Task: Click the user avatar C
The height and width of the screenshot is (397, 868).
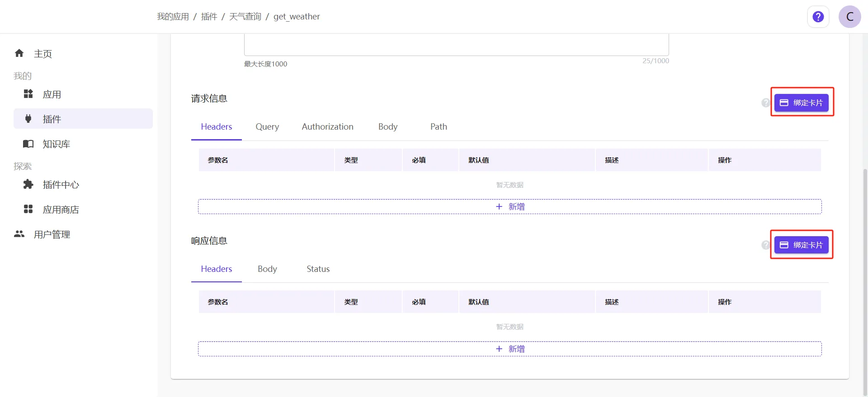Action: [849, 17]
